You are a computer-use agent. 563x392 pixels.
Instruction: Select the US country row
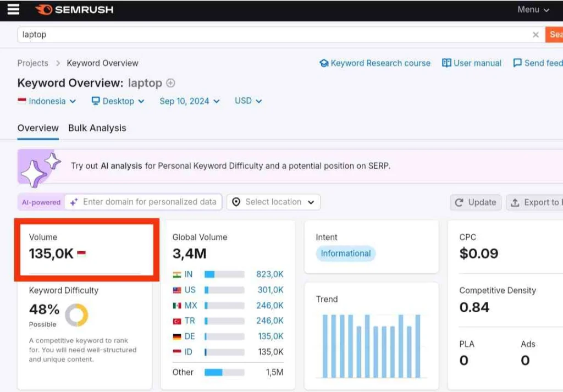pos(228,290)
